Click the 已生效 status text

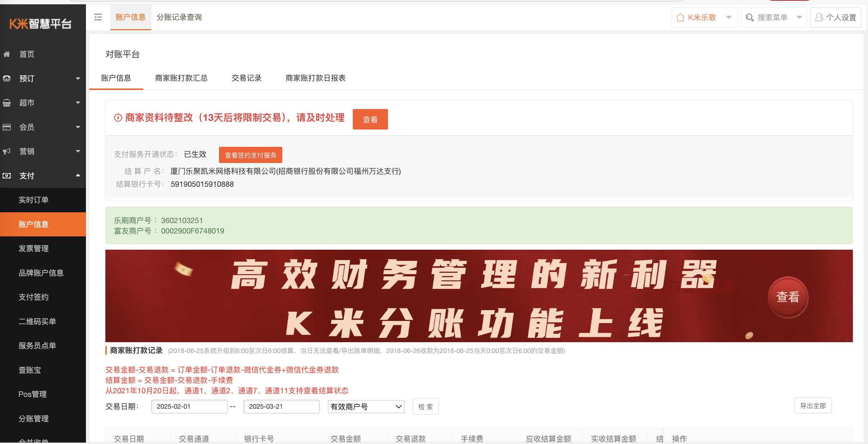195,154
